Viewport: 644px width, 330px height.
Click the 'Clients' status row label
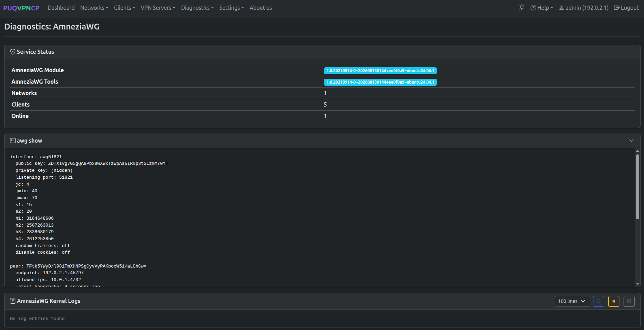[x=20, y=104]
